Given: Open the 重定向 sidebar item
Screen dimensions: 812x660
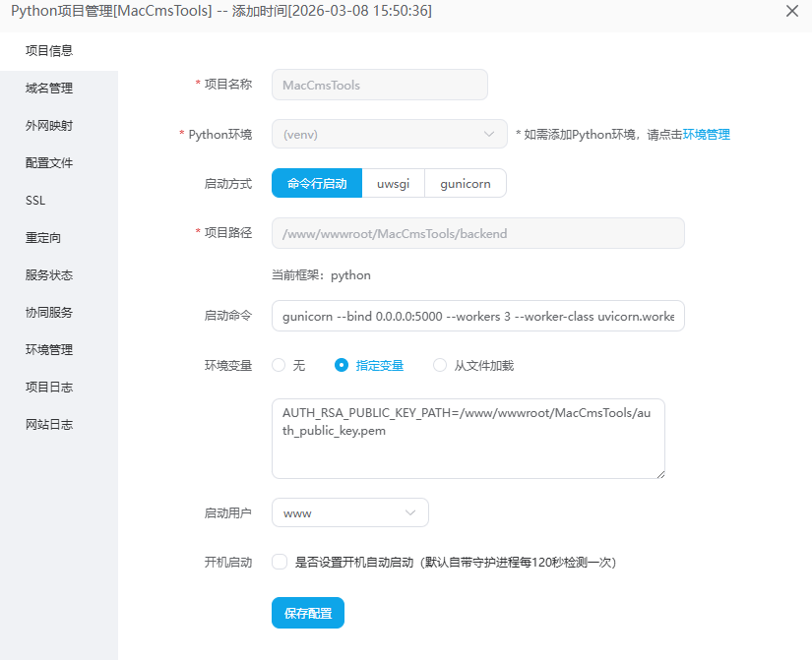Looking at the screenshot, I should click(x=43, y=238).
